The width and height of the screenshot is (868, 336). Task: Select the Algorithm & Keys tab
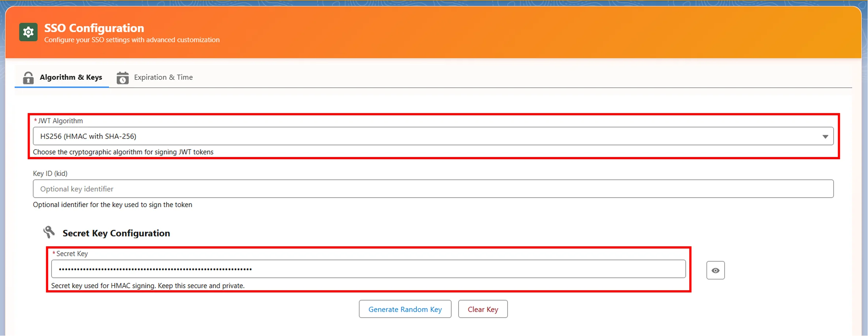[x=71, y=77]
